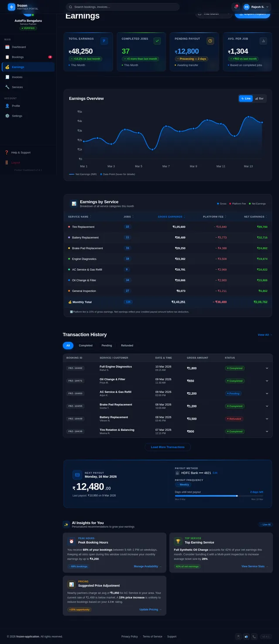Switch chart to Line view
Viewport: 279px width, 644px height.
(246, 99)
